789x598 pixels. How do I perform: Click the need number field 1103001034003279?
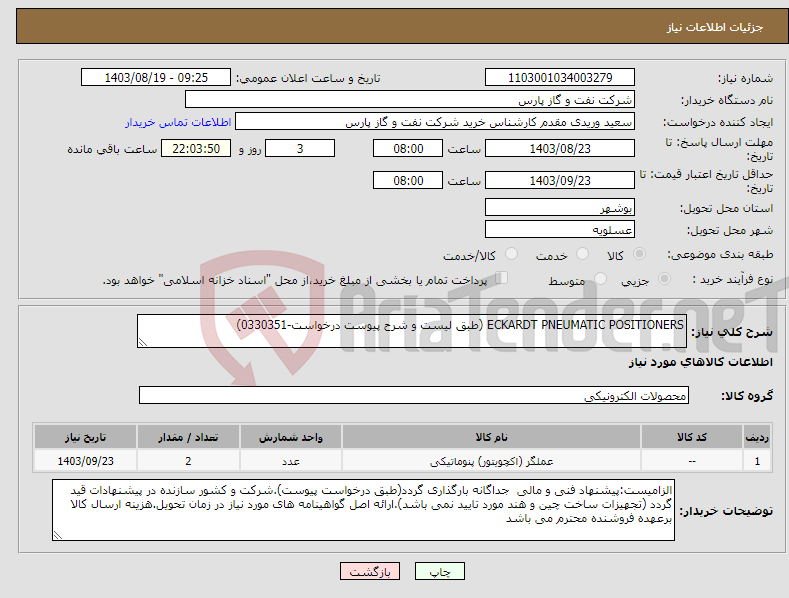[560, 78]
